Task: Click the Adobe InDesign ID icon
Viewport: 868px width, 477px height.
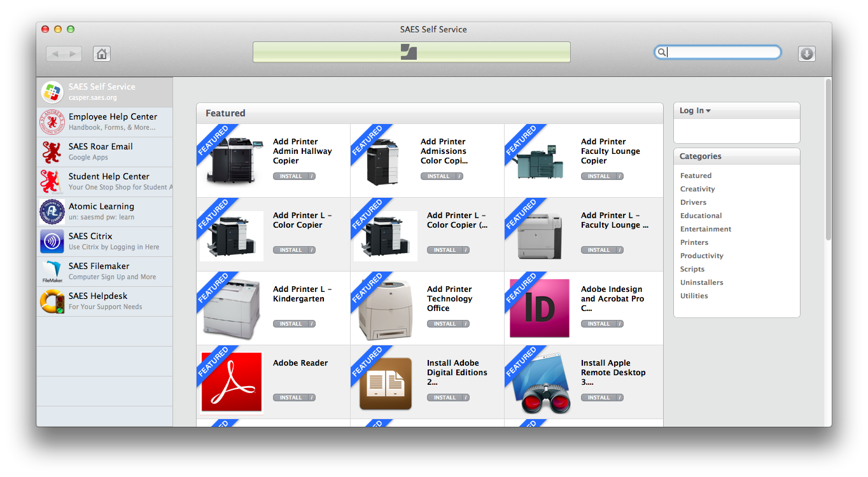Action: pos(540,308)
